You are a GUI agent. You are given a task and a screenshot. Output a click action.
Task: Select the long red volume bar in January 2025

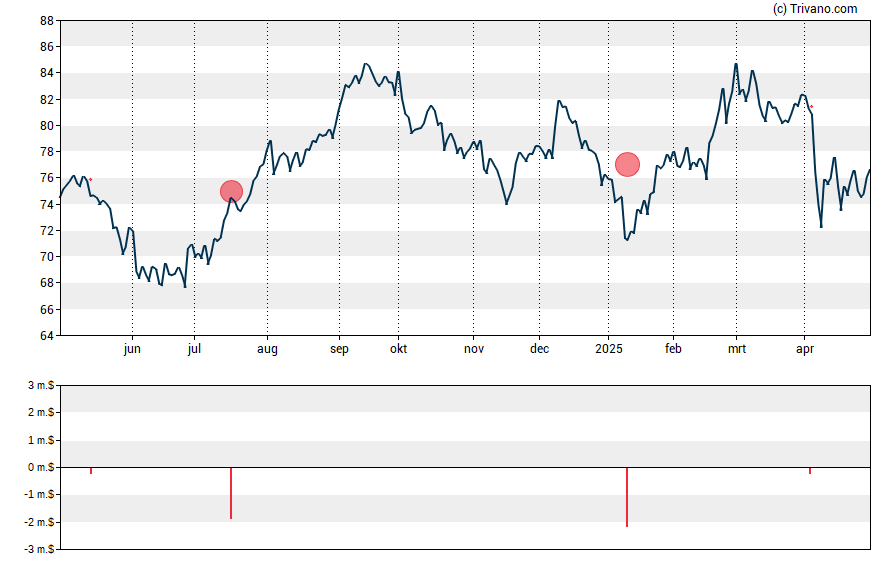tap(627, 497)
